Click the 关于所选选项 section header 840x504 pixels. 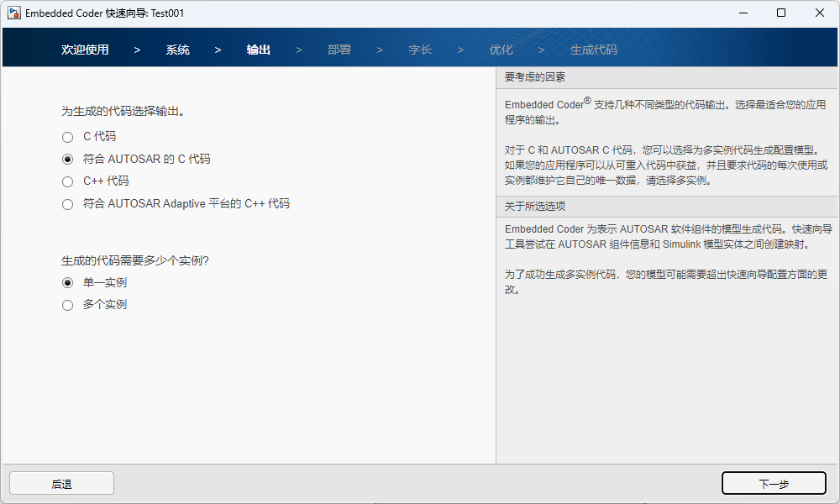(668, 206)
